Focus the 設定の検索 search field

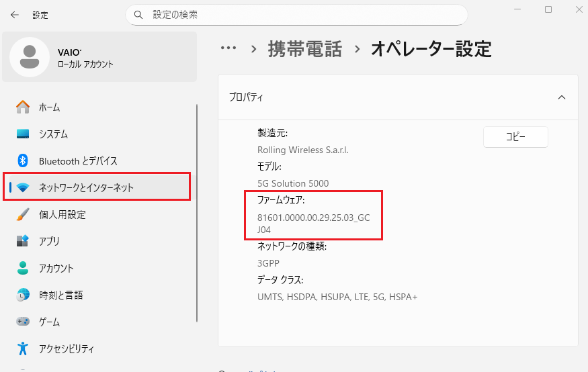(x=302, y=14)
